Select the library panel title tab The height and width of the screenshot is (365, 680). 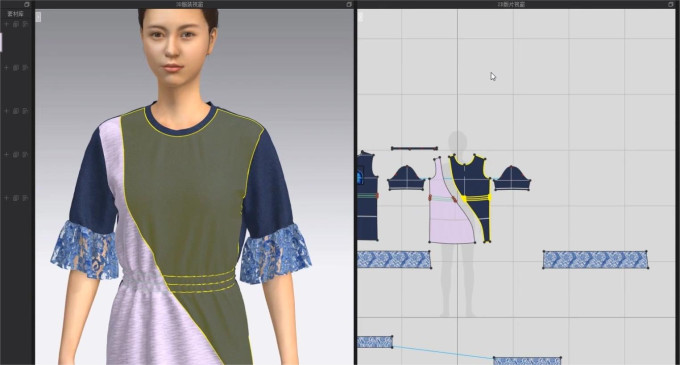click(15, 14)
